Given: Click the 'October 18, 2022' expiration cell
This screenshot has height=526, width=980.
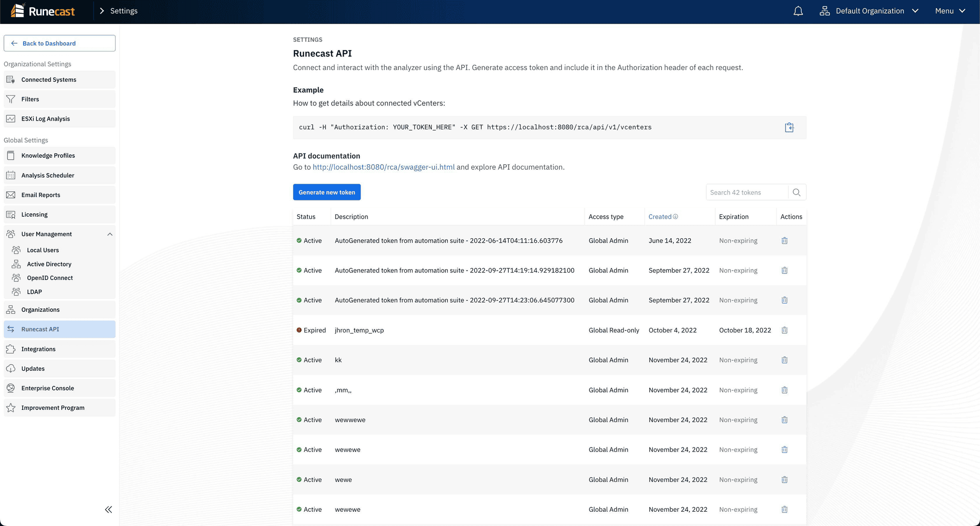Looking at the screenshot, I should tap(745, 330).
